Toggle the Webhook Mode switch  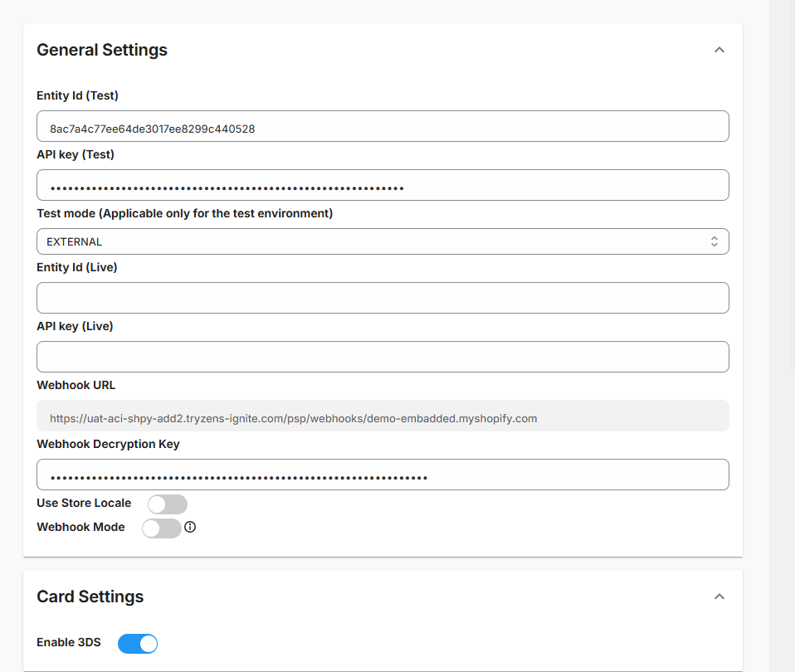[162, 528]
